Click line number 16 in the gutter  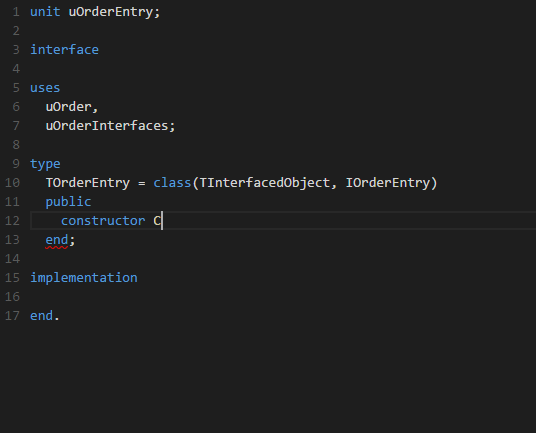(13, 297)
